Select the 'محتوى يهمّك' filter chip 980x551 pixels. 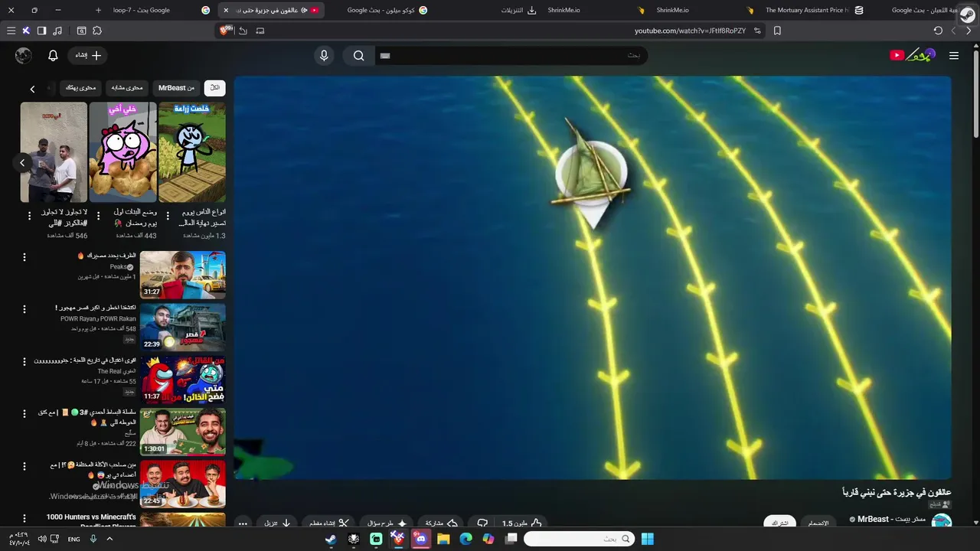point(80,88)
